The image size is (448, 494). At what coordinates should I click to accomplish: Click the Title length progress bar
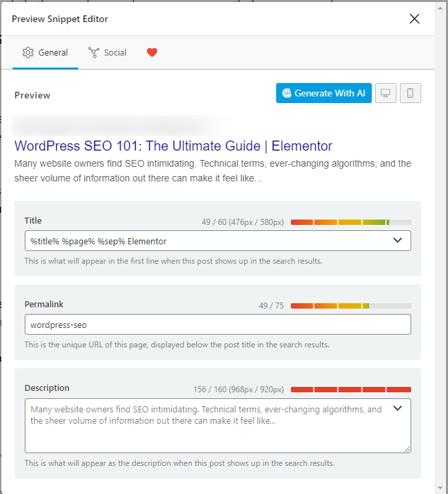point(351,222)
